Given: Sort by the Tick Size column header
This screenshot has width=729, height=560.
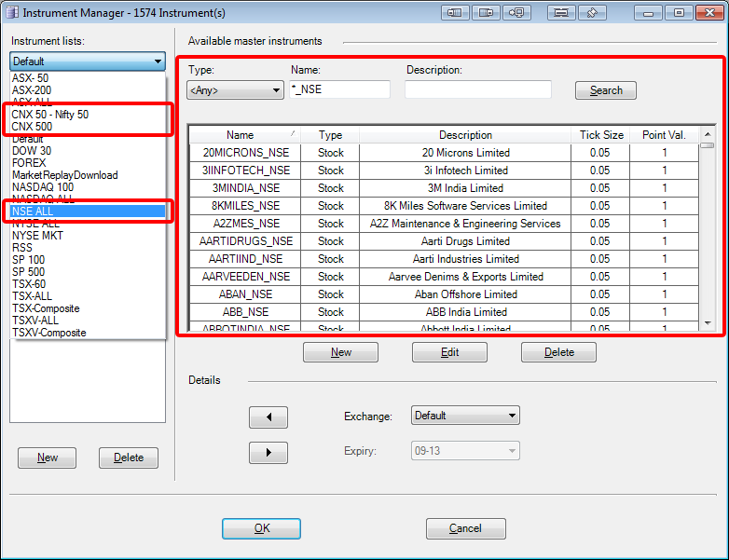Looking at the screenshot, I should point(600,135).
